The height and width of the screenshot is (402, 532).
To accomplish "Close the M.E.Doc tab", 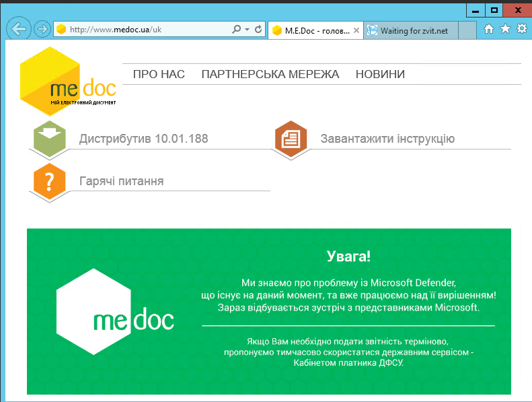I will coord(356,30).
